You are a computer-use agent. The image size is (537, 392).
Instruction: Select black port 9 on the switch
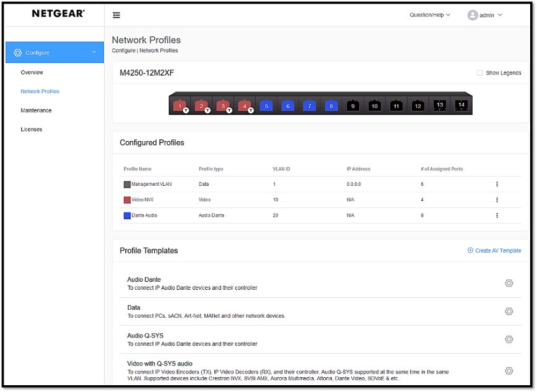click(353, 106)
